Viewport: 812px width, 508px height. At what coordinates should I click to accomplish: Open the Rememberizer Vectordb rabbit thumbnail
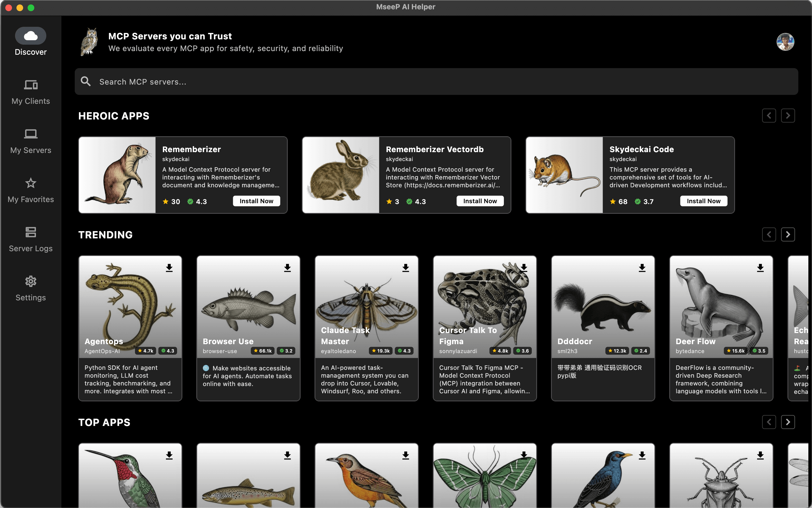tap(341, 175)
